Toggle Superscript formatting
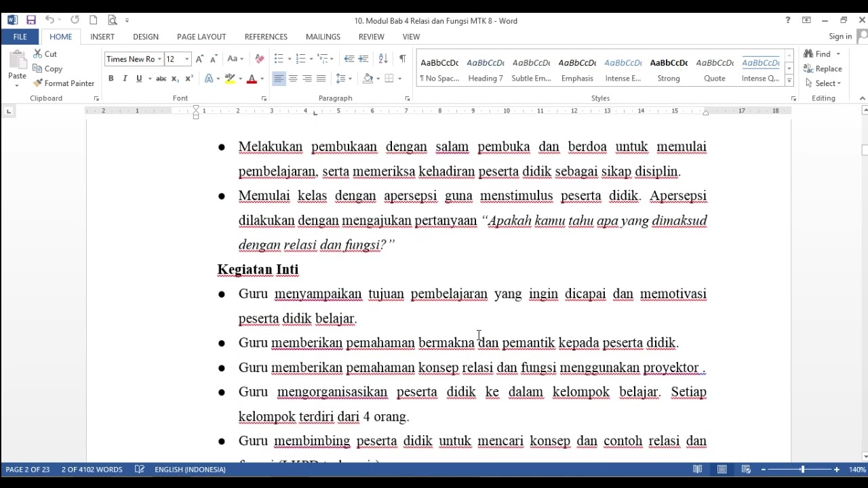The image size is (868, 488). pyautogui.click(x=189, y=79)
